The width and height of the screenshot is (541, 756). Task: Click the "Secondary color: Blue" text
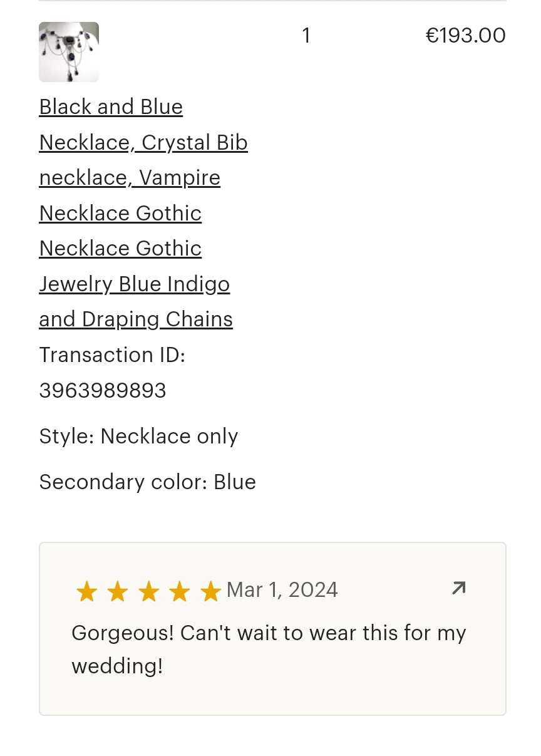point(147,482)
